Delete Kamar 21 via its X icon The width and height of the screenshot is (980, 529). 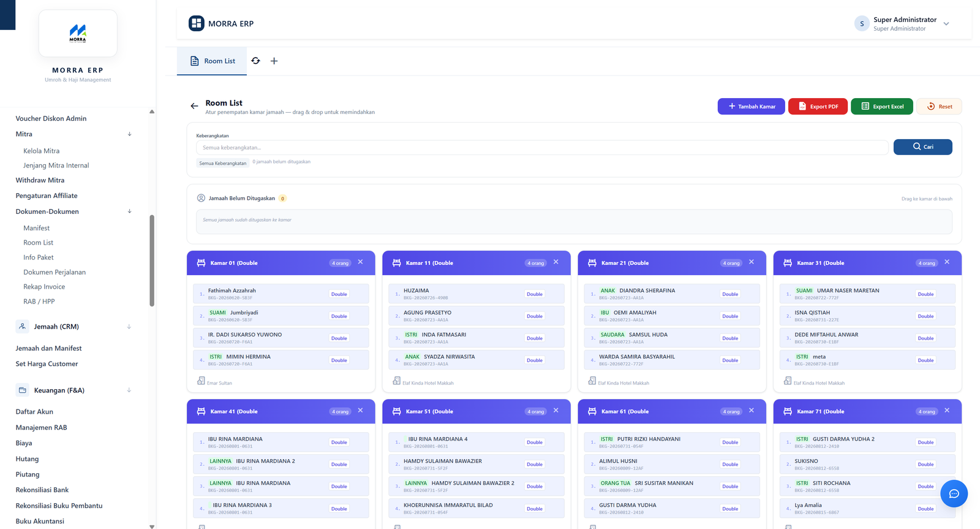(x=752, y=262)
